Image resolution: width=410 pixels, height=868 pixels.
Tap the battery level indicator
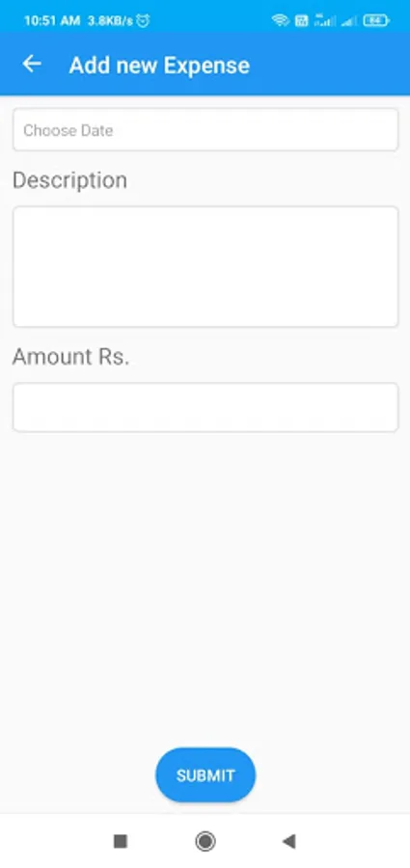(x=376, y=21)
